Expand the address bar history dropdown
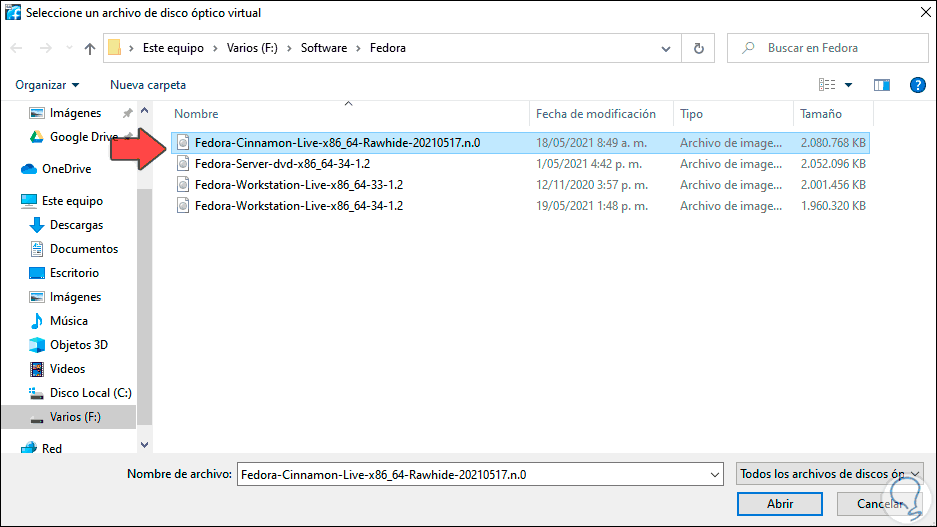Viewport: 937px width, 527px height. [666, 48]
